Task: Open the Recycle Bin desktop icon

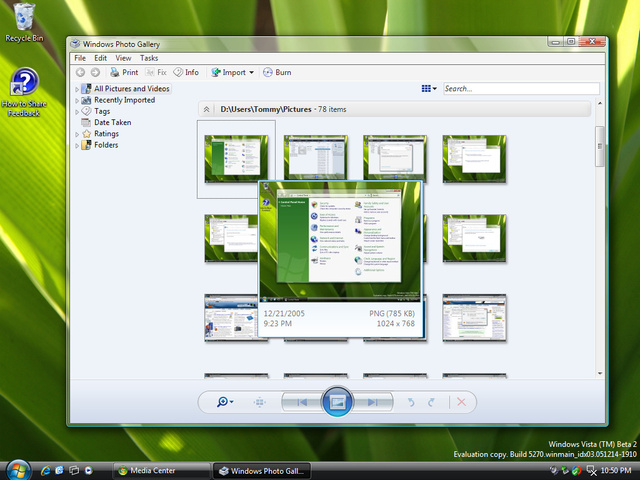Action: (24, 22)
